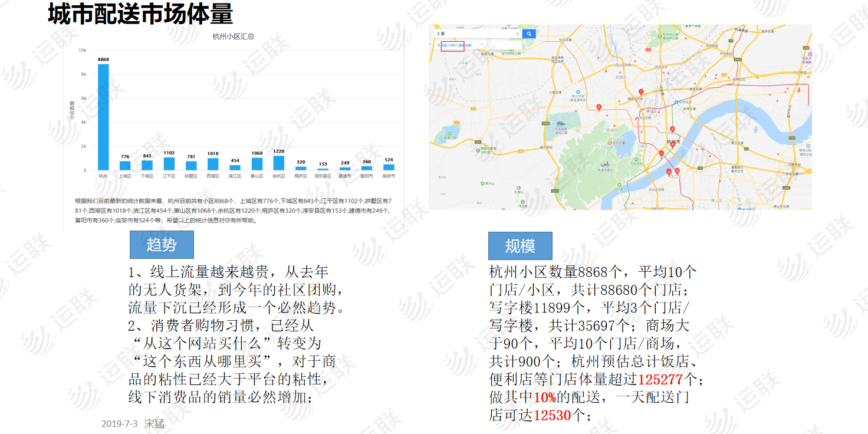Viewport: 868px width, 434px height.
Task: Click the 4k y-axis tick label
Action: (x=84, y=122)
